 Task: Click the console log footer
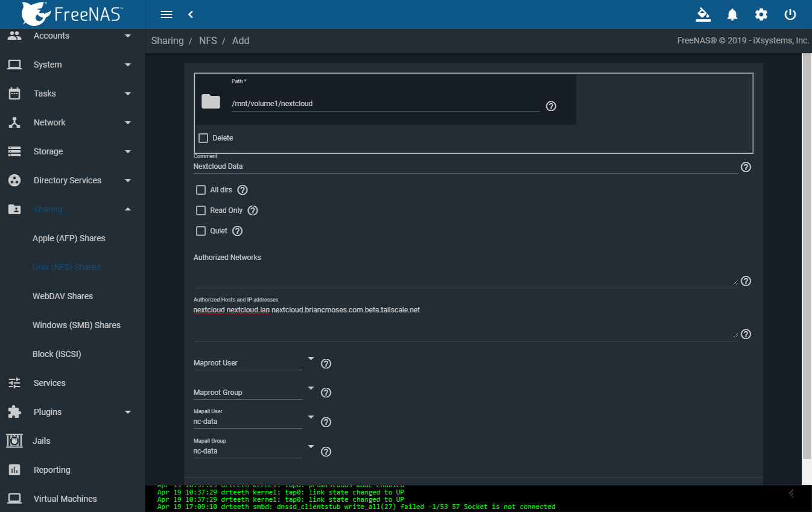click(478, 499)
